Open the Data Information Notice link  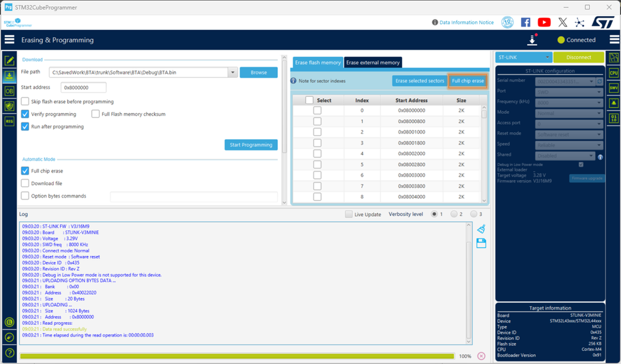(467, 22)
